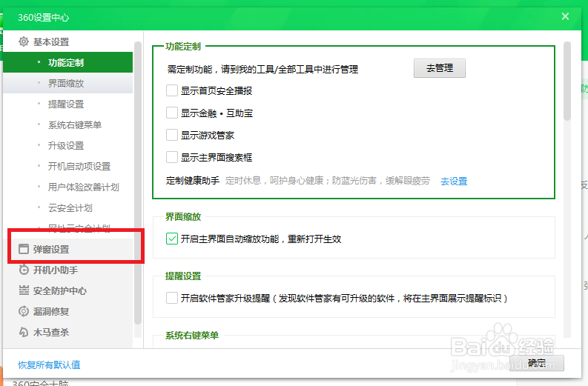Screen dimensions: 588x386
Task: Open 界面缩放 sidebar item
Action: pos(68,83)
